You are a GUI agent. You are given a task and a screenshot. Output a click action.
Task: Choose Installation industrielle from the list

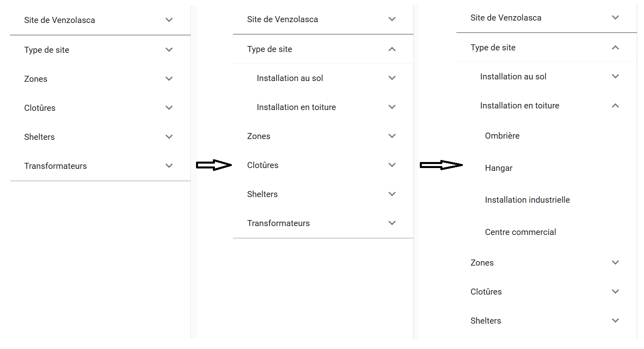click(527, 200)
